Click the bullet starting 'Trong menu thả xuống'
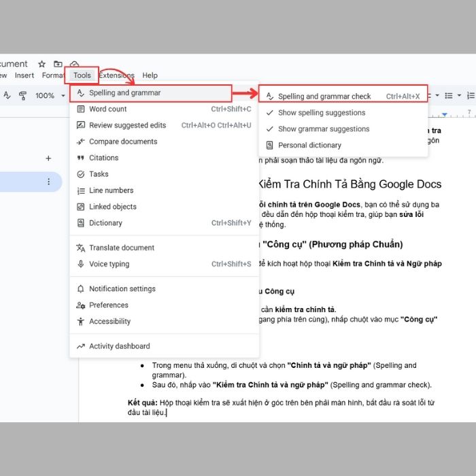 coord(284,370)
